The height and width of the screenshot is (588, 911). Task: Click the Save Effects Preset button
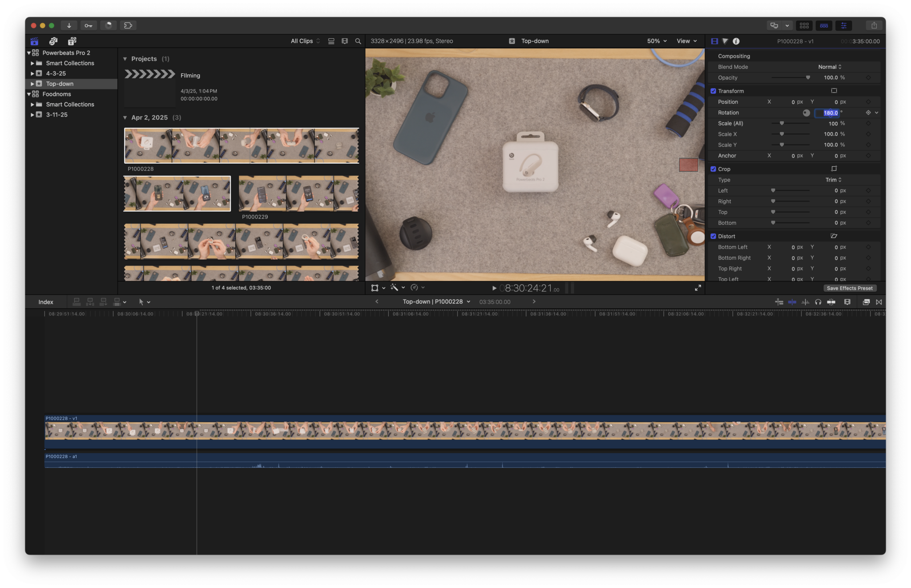[x=849, y=288]
